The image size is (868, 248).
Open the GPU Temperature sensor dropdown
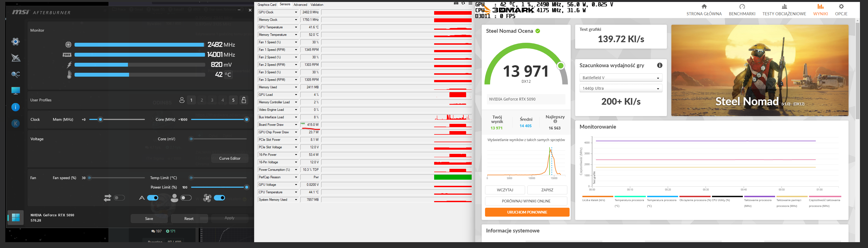296,27
